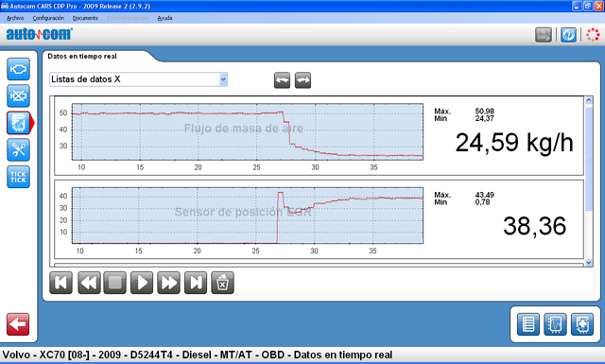Open the Configuración menu
This screenshot has height=364, width=605.
[x=48, y=18]
